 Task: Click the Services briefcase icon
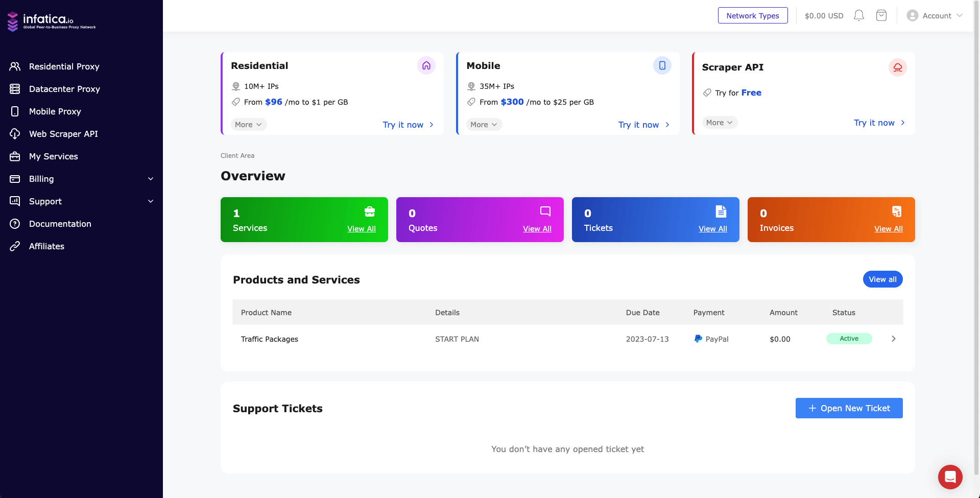(x=370, y=211)
